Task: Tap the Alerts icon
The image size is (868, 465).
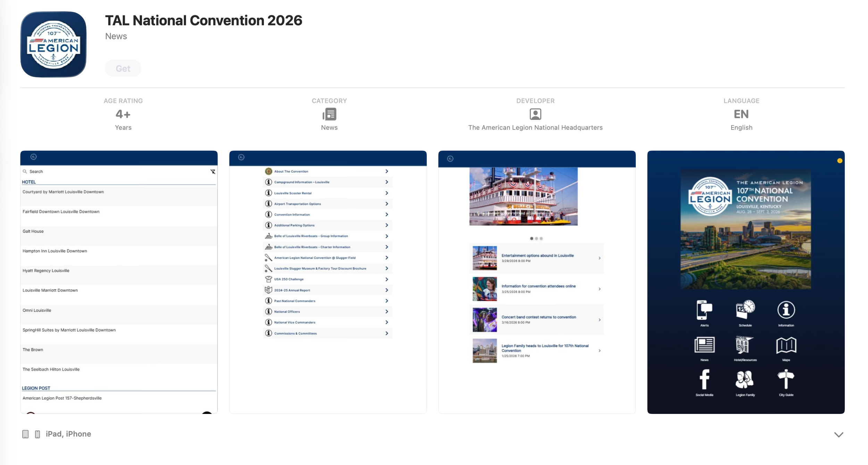Action: [704, 310]
